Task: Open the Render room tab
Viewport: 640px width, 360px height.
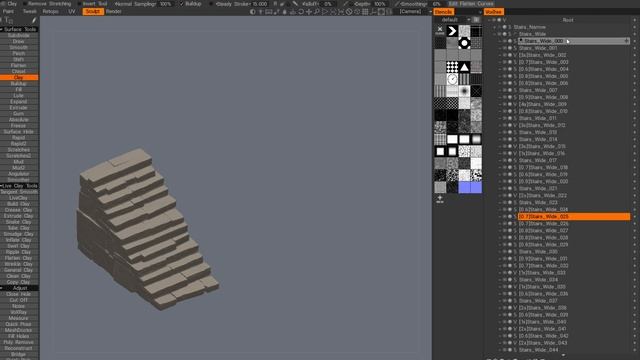Action: tap(114, 11)
